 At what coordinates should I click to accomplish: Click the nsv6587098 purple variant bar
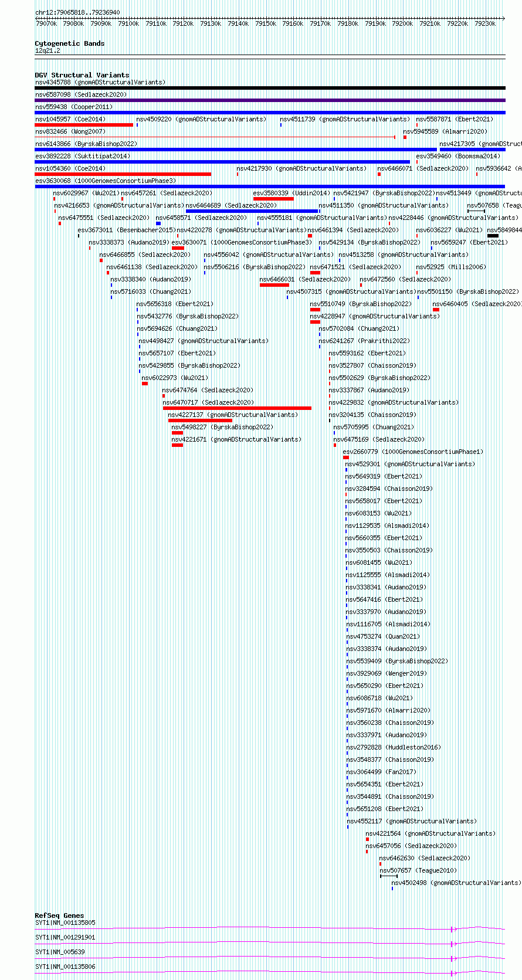(270, 100)
